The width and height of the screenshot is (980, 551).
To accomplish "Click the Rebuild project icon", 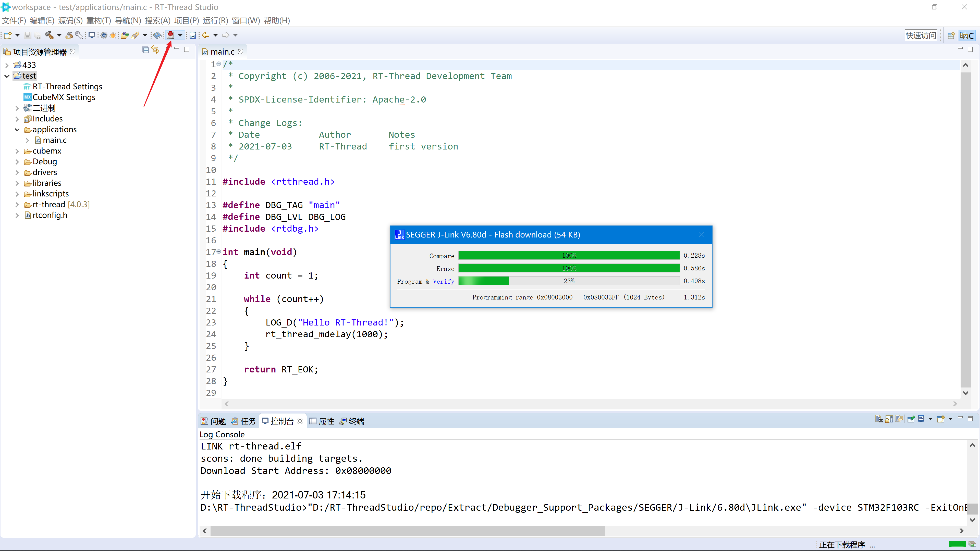I will (x=69, y=35).
